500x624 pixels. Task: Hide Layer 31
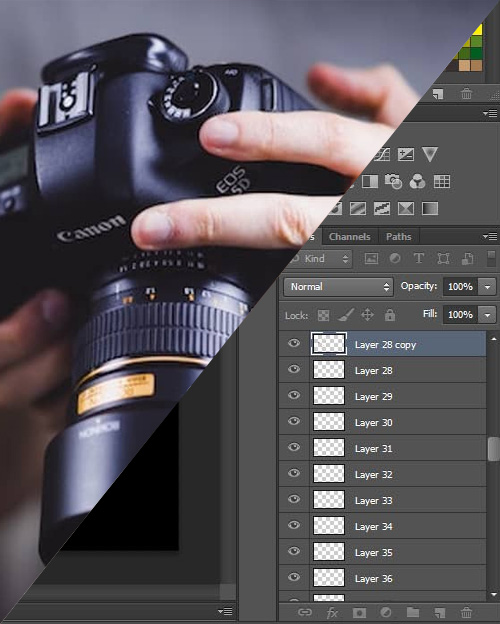[x=294, y=447]
